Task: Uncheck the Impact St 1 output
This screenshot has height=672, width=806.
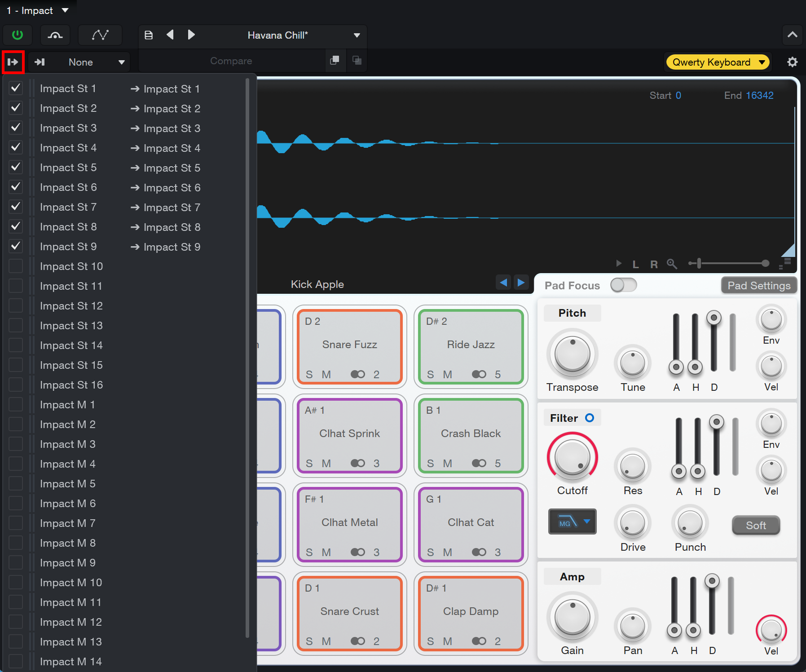Action: [x=16, y=88]
